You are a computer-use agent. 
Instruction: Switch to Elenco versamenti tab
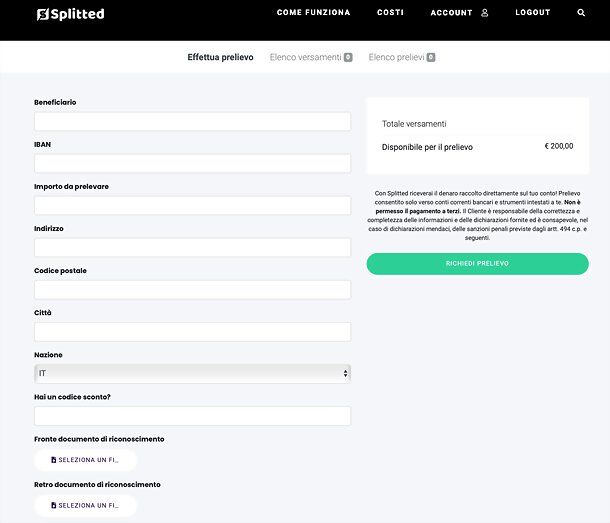[x=305, y=57]
